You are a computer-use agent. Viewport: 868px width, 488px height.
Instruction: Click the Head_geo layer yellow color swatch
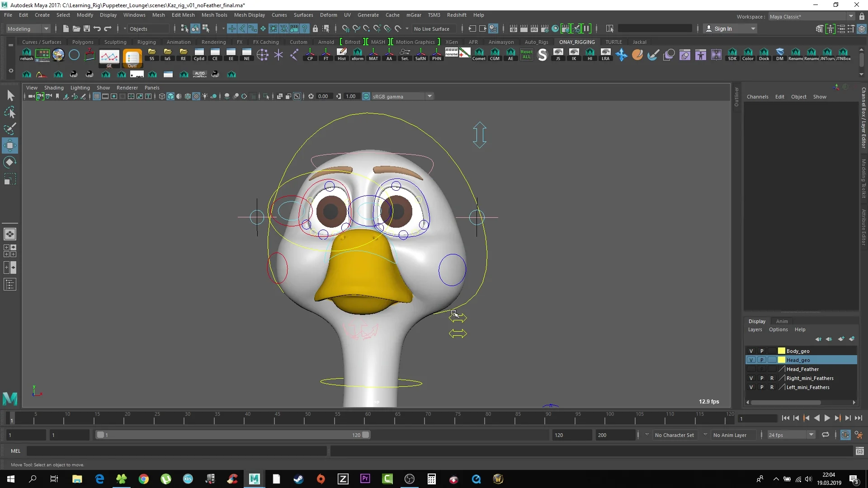[x=781, y=360]
